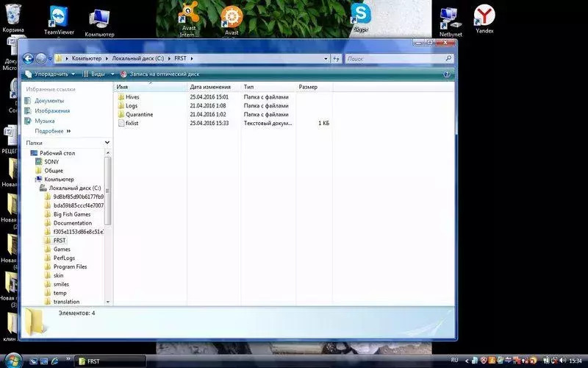Show hidden tray icons arrow
588x368 pixels.
click(x=467, y=361)
